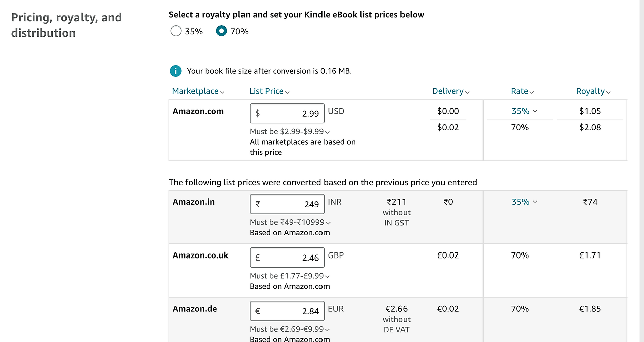
Task: Select the 35% royalty plan
Action: (176, 31)
